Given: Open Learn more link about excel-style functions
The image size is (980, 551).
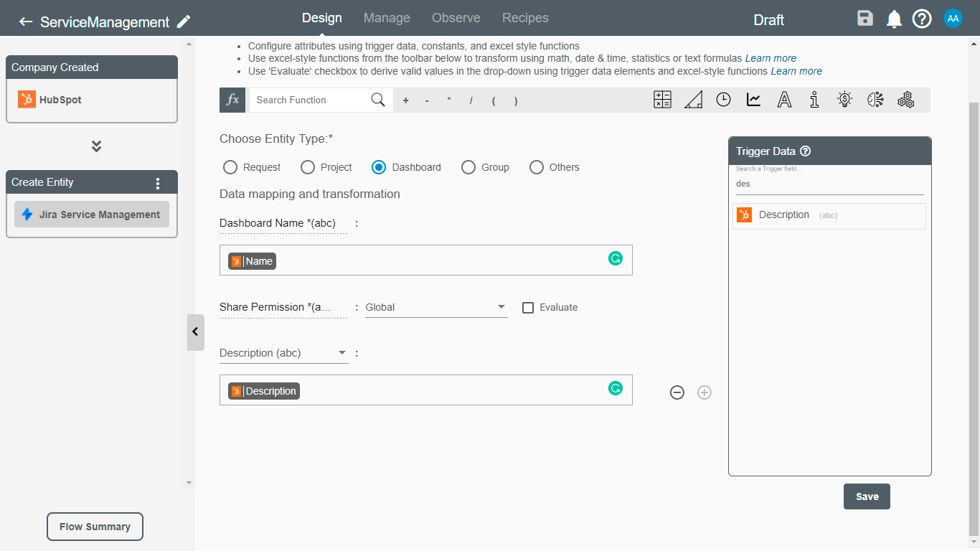Looking at the screenshot, I should point(771,58).
